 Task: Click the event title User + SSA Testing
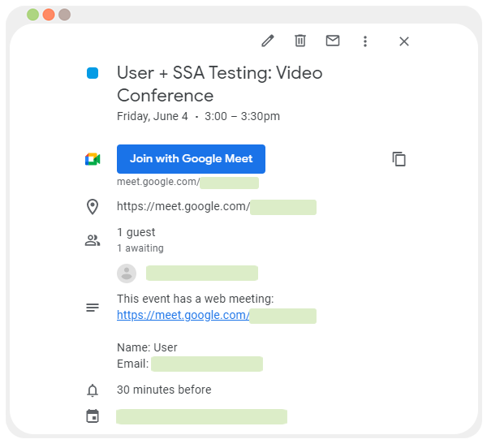point(220,84)
